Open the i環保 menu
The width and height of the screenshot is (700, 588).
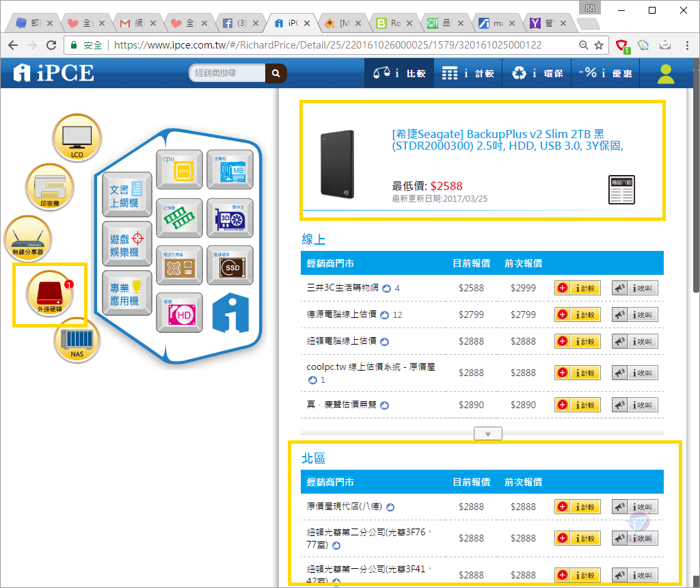(x=537, y=72)
